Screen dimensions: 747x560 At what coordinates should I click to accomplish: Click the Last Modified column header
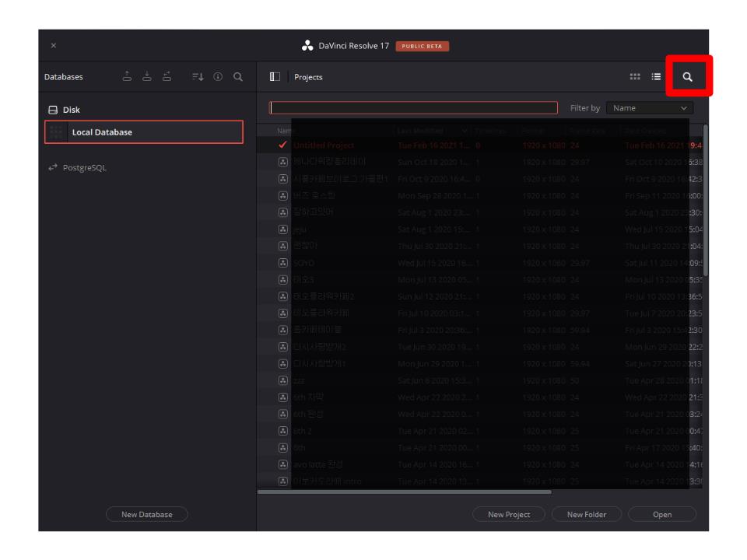click(421, 131)
